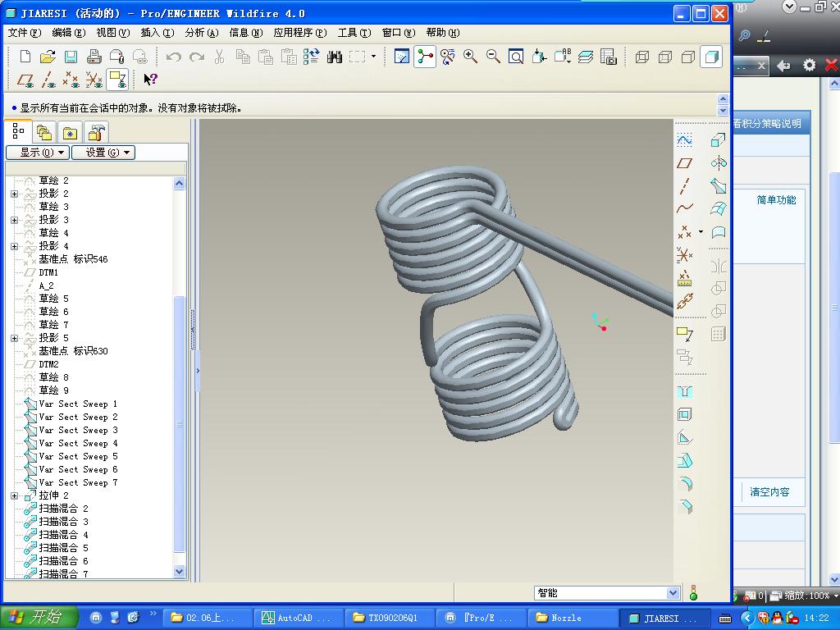Screen dimensions: 840x630
Task: Open the View Manager icon
Action: [609, 57]
